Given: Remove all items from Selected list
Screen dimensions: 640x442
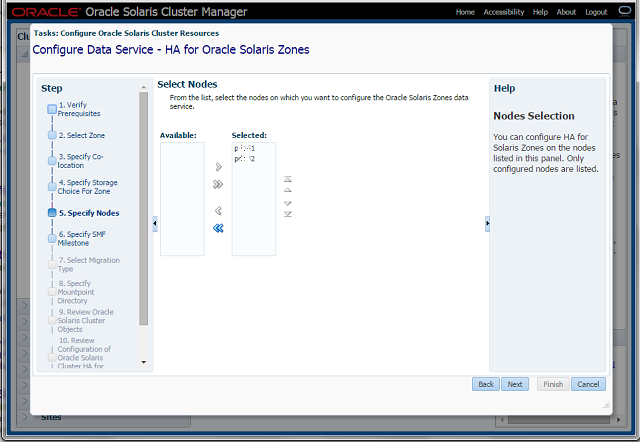Looking at the screenshot, I should coord(218,228).
